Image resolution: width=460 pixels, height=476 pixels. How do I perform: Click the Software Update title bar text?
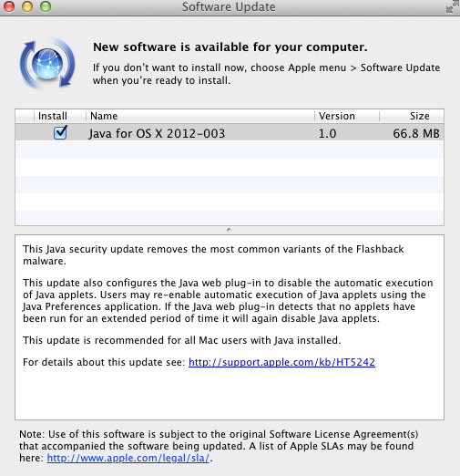[x=229, y=6]
